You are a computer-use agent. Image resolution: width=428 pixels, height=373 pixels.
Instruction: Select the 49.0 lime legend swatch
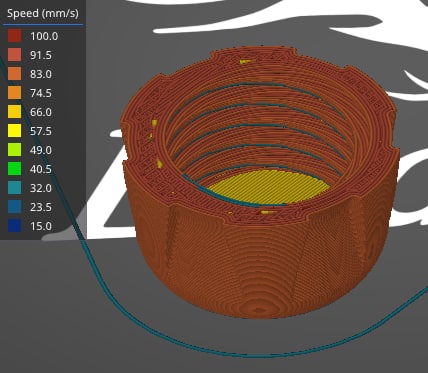[15, 150]
